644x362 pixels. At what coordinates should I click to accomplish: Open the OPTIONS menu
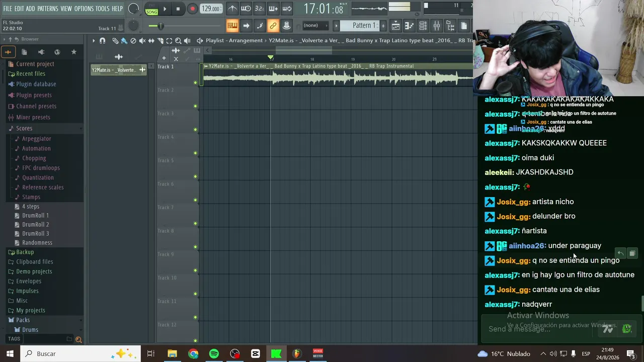(x=84, y=9)
